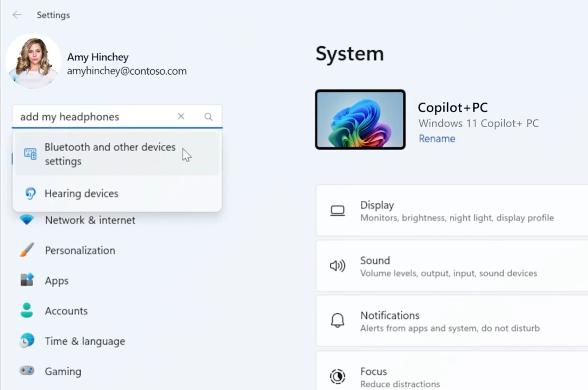Click the Settings window title
Screen dimensions: 588x390
point(53,15)
